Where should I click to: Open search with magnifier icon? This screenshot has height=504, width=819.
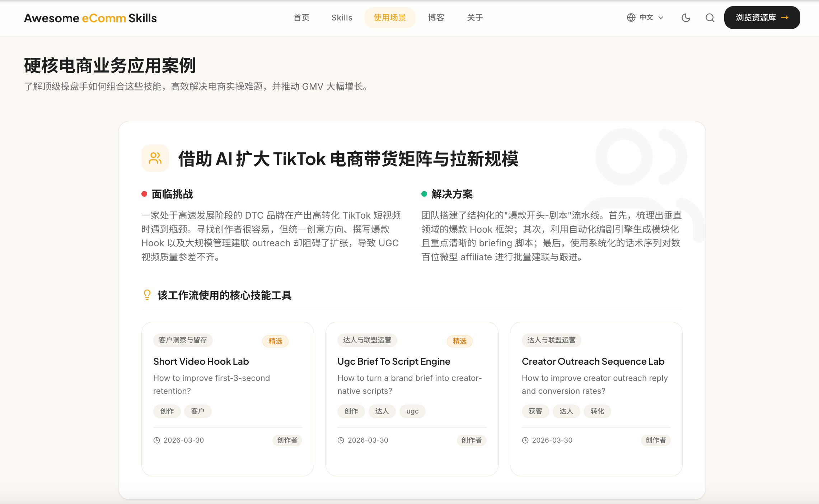pos(710,18)
